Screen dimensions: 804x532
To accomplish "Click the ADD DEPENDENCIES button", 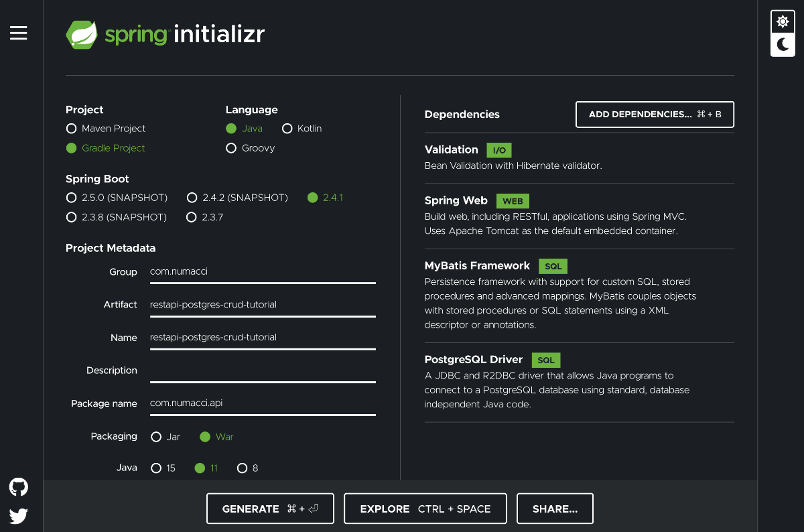I will click(x=655, y=115).
